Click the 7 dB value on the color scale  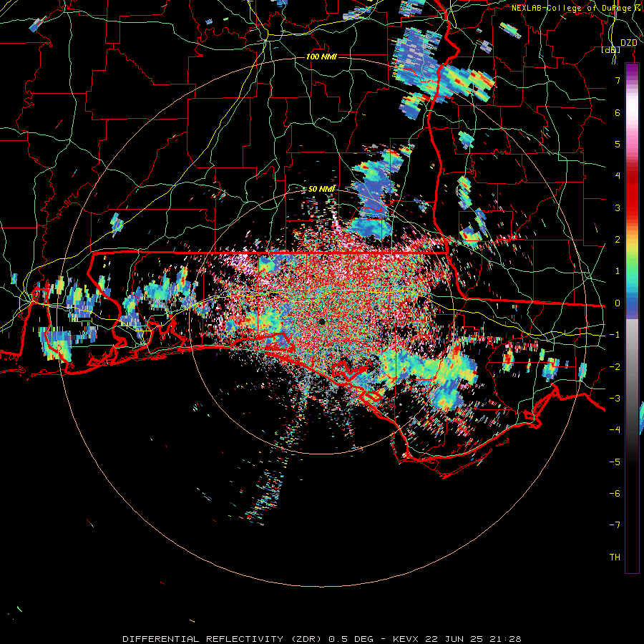618,80
